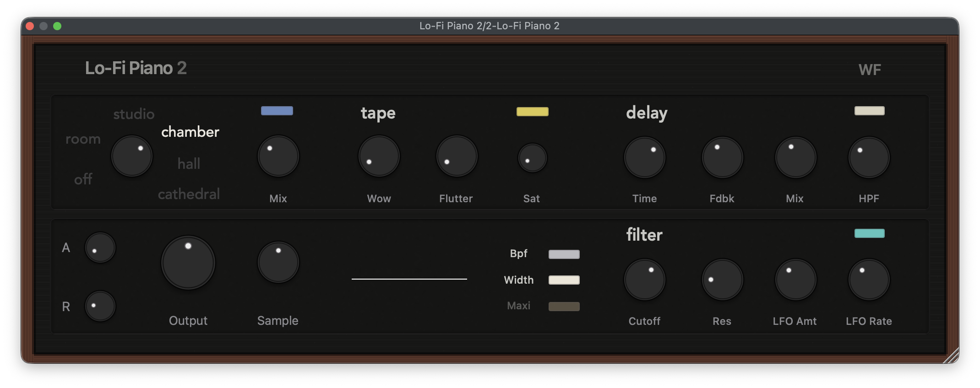Image resolution: width=980 pixels, height=388 pixels.
Task: Toggle the teal filter enable switch
Action: 870,233
